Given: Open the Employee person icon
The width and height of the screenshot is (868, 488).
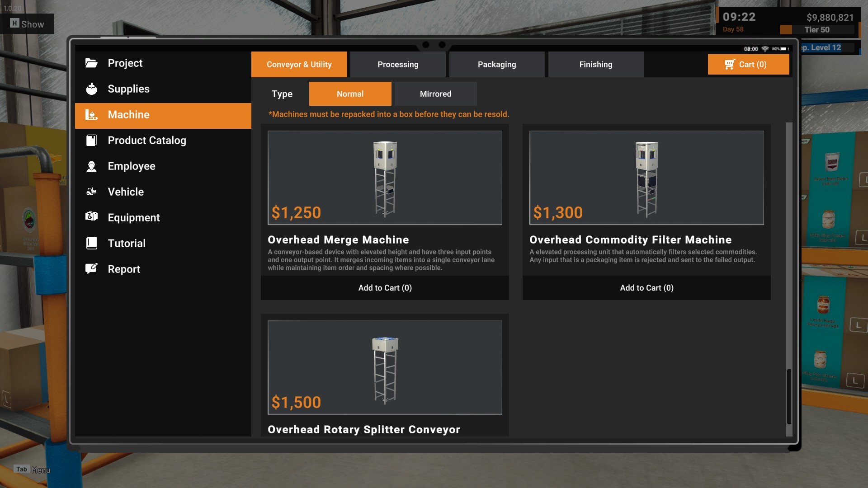Looking at the screenshot, I should coord(91,166).
